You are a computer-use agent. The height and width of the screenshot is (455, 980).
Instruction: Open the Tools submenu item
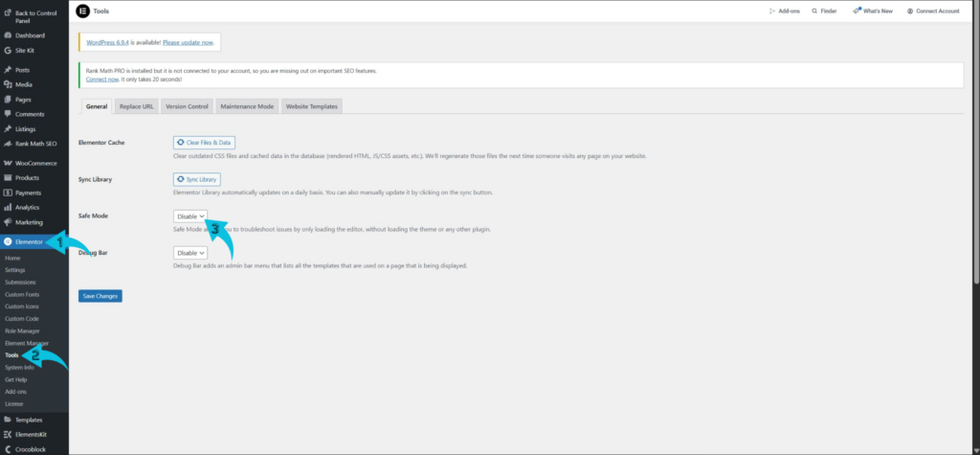(11, 354)
